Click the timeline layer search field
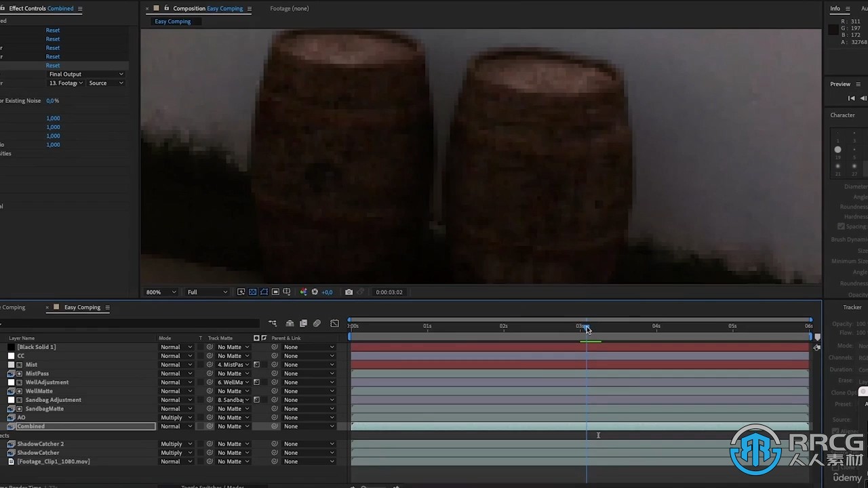868x488 pixels. tap(129, 323)
